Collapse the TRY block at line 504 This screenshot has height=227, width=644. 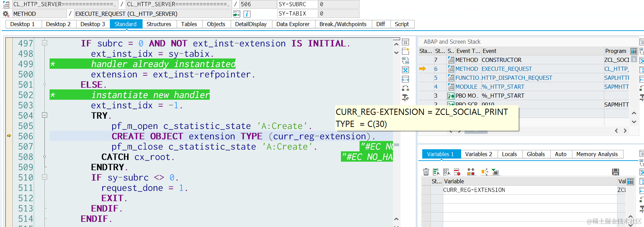(x=44, y=115)
